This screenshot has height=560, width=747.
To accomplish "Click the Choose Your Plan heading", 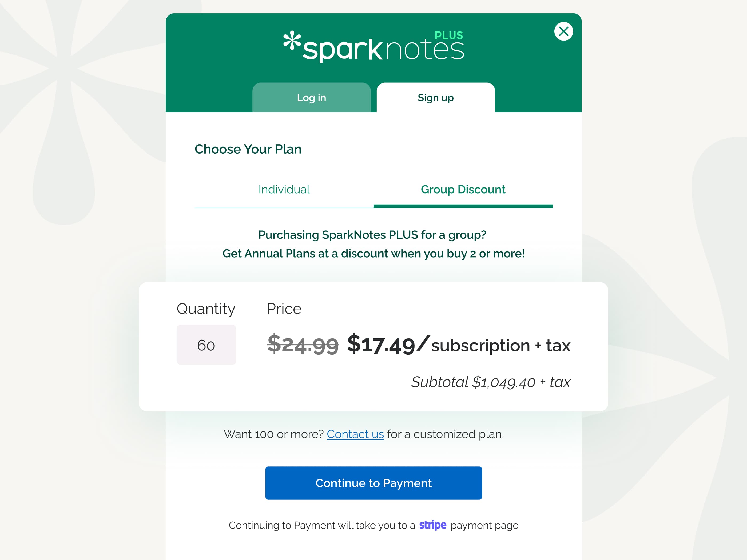I will (x=248, y=149).
